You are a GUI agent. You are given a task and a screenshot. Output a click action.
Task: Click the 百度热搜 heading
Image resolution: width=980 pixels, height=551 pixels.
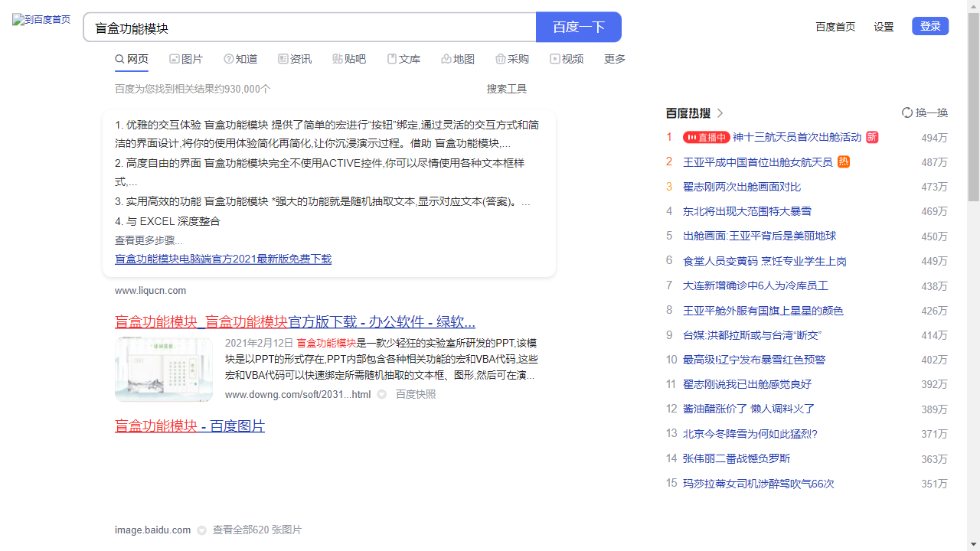pos(688,113)
